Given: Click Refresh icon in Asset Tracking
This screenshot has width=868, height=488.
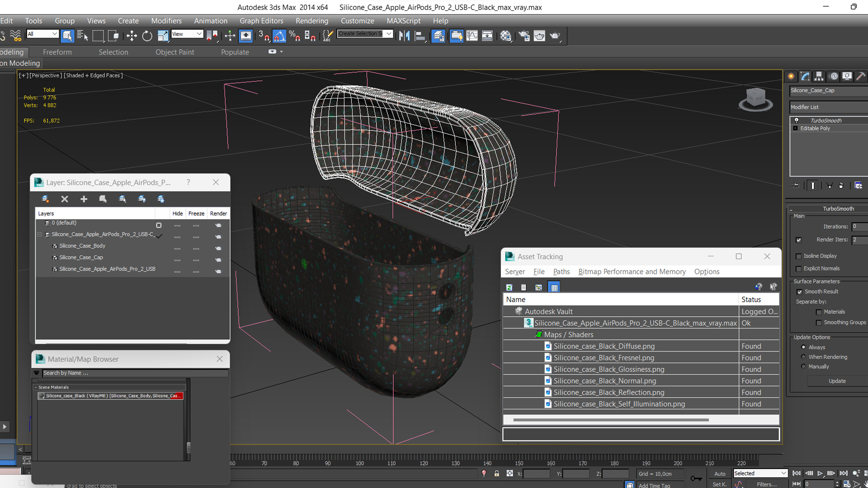Looking at the screenshot, I should [x=509, y=287].
